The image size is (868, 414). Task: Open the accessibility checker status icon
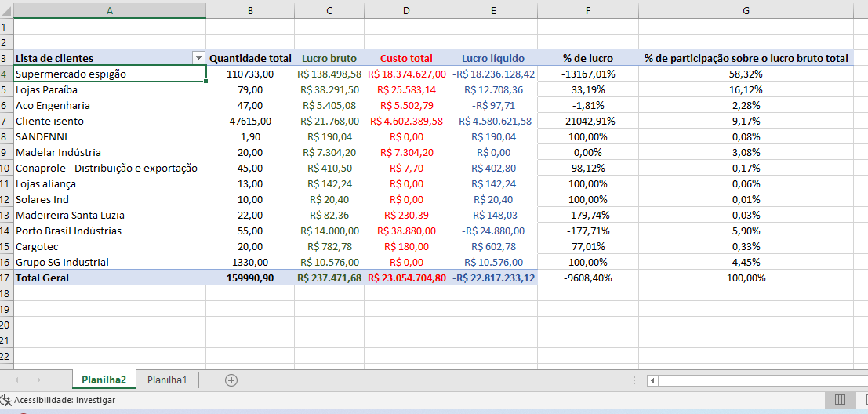[5, 400]
